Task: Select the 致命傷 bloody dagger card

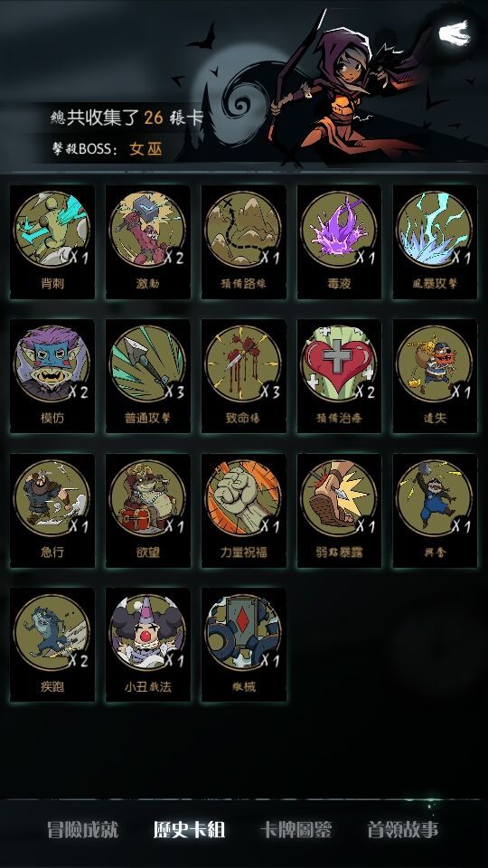Action: point(243,376)
